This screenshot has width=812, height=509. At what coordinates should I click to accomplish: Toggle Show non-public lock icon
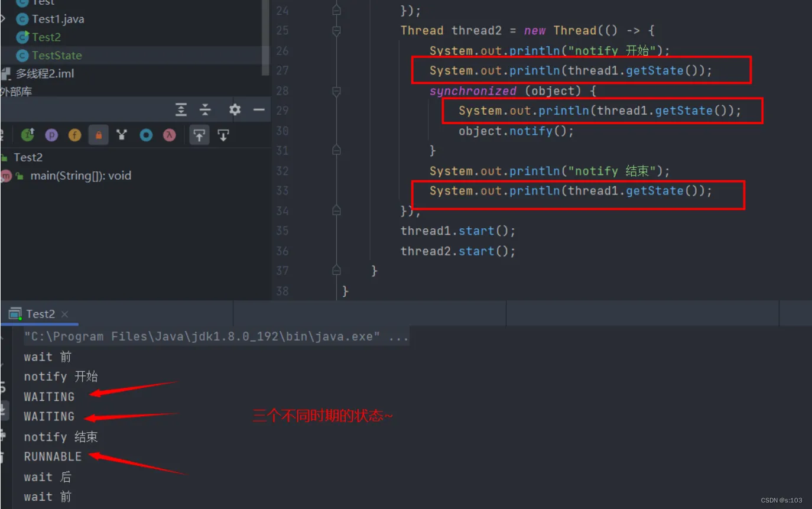(x=98, y=135)
